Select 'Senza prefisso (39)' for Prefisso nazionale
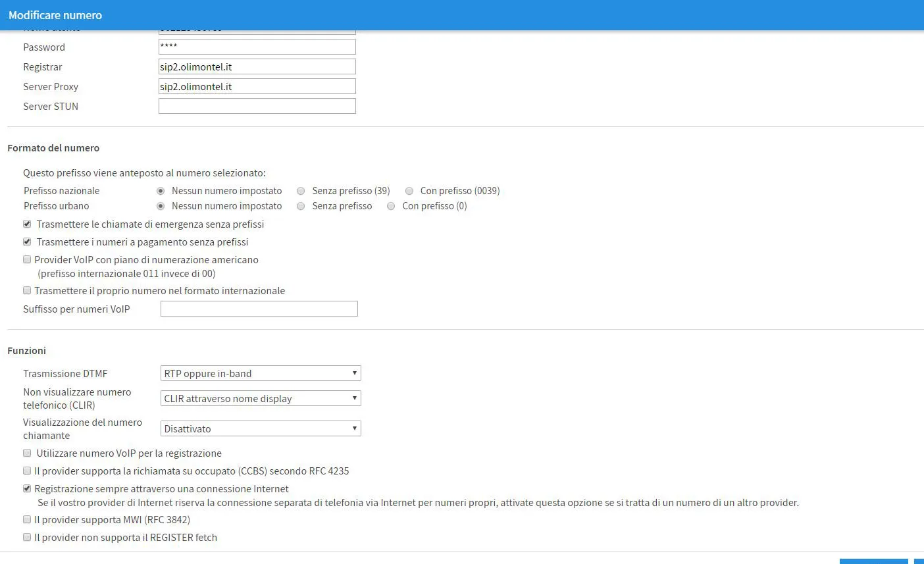This screenshot has width=924, height=564. tap(301, 191)
